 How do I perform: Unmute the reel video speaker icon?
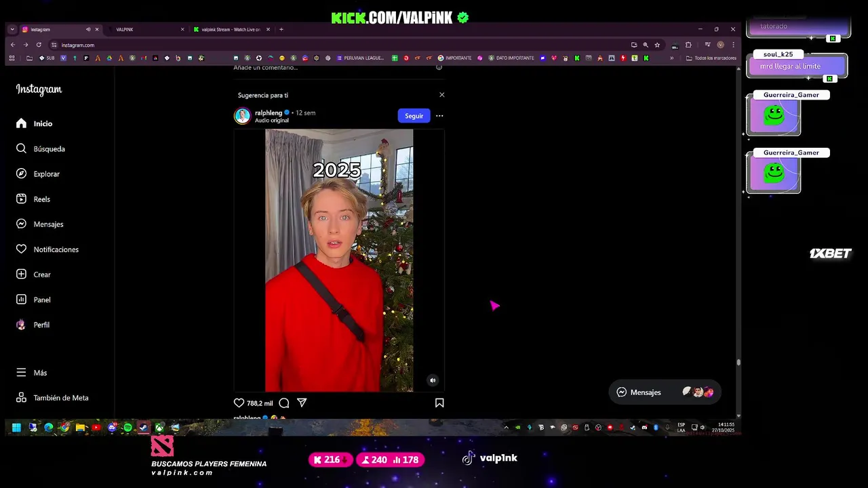click(433, 380)
